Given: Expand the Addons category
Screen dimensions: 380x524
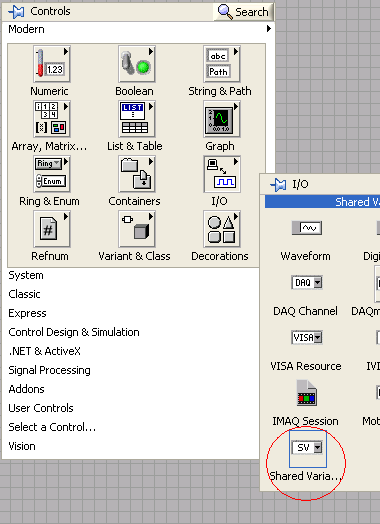Looking at the screenshot, I should click(x=26, y=389).
